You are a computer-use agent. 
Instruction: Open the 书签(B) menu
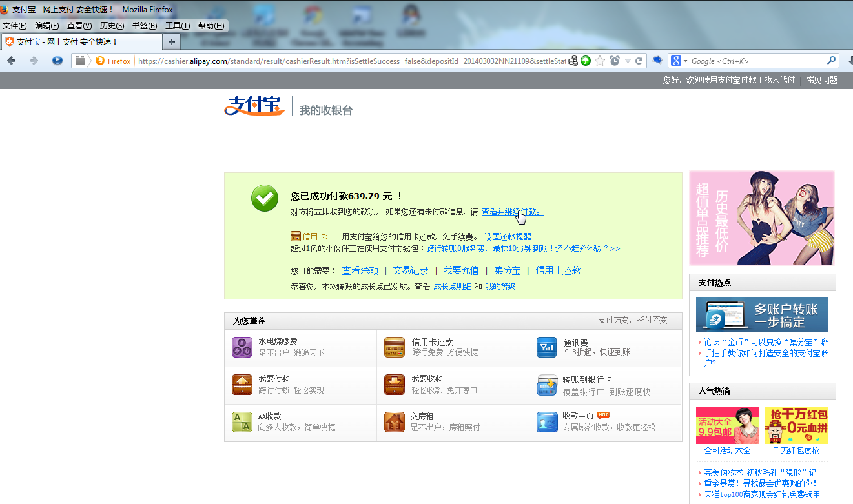pos(145,26)
